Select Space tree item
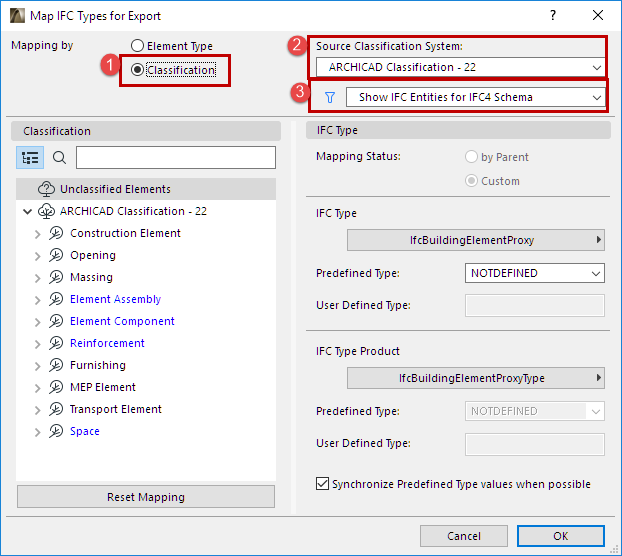 click(84, 431)
